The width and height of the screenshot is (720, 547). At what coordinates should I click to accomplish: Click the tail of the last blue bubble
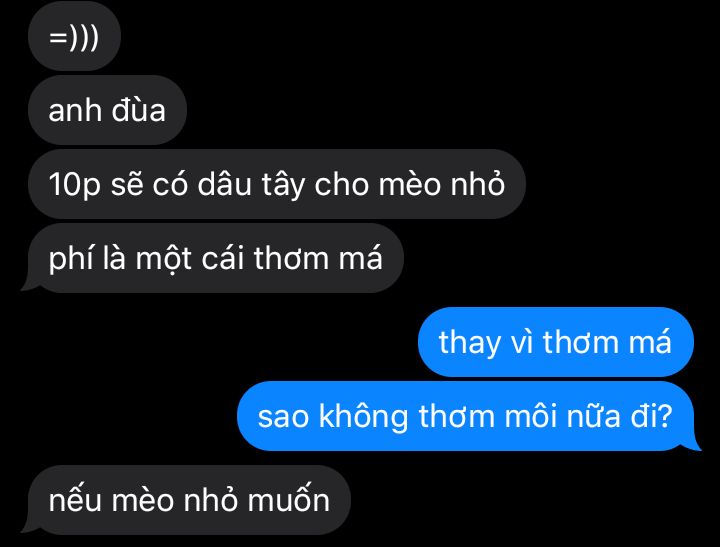click(x=692, y=444)
